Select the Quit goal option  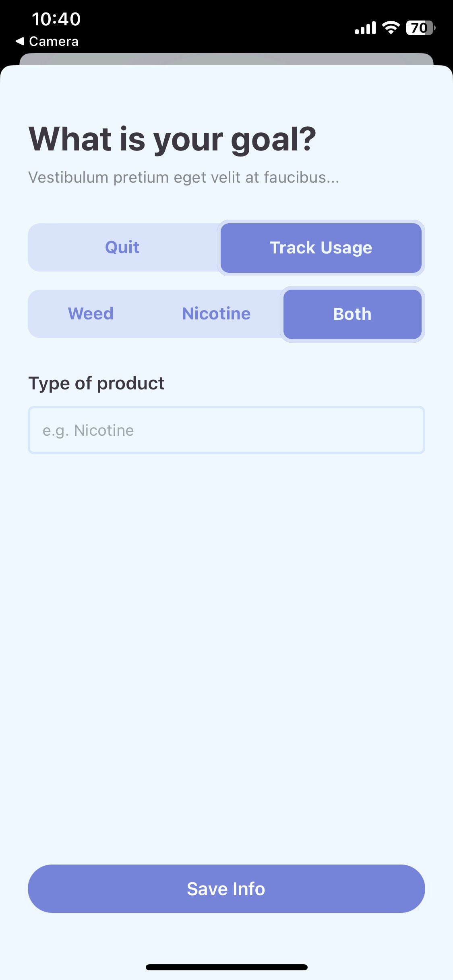(122, 247)
